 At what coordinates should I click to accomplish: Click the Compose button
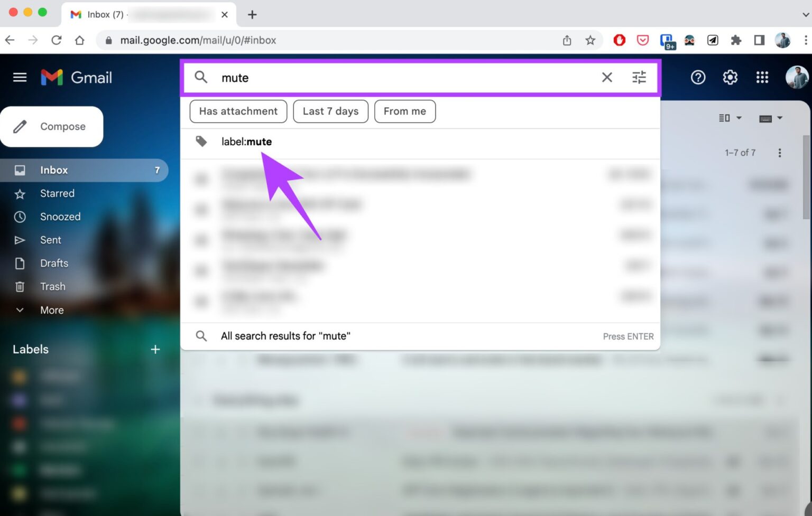[52, 126]
